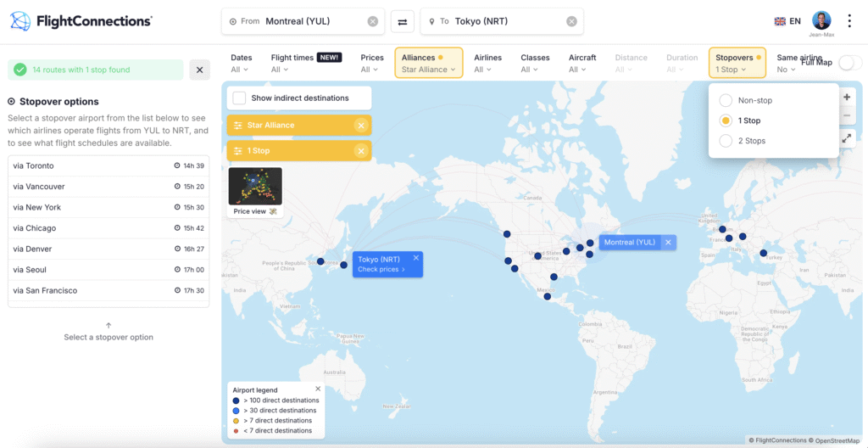868x448 pixels.
Task: Toggle the Full Map switch
Action: [849, 63]
